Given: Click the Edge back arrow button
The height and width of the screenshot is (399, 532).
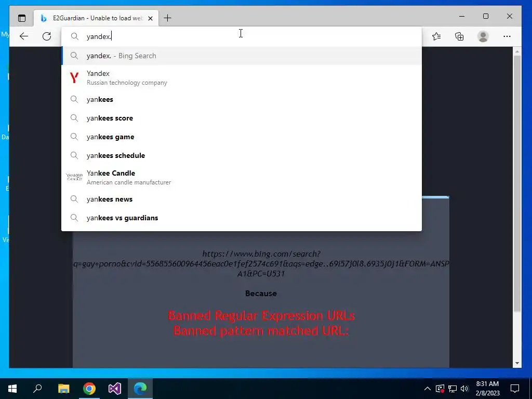Looking at the screenshot, I should pos(24,36).
